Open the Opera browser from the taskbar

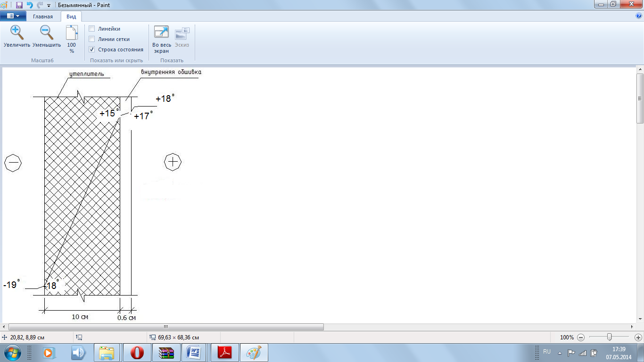tap(137, 353)
